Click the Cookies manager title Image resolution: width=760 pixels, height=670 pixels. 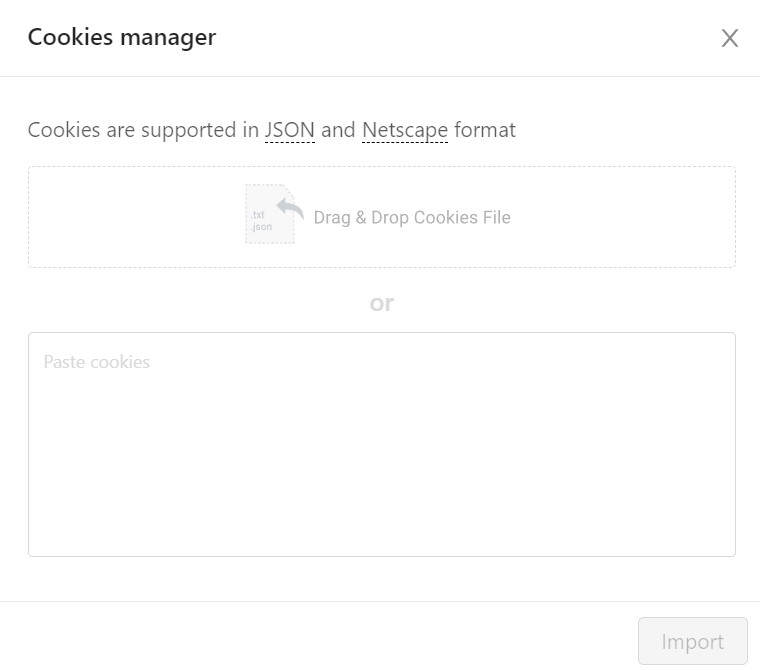[122, 37]
